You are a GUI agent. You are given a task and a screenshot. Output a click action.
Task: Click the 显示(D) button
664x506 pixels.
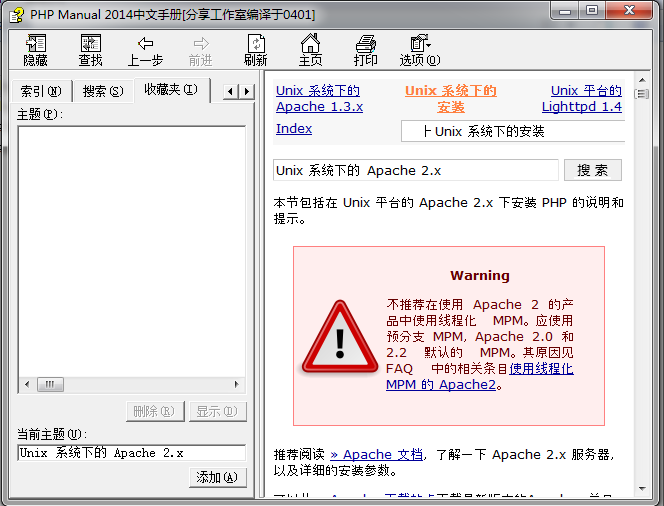[218, 411]
